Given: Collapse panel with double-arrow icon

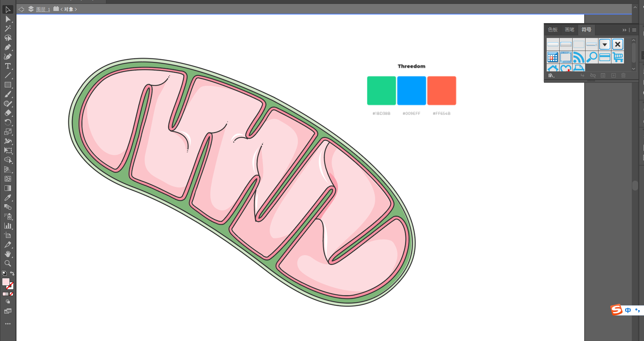Looking at the screenshot, I should (x=624, y=30).
